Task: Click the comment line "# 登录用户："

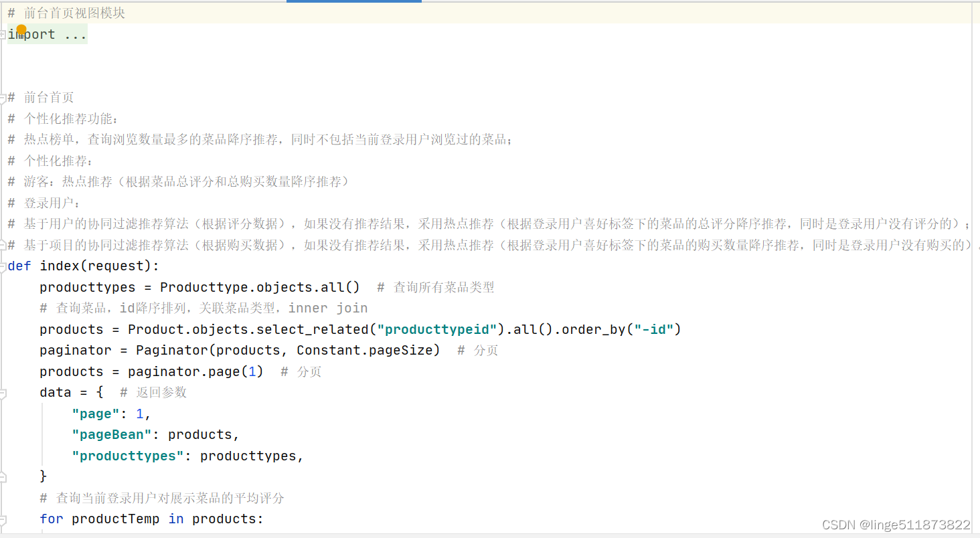Action: coord(45,203)
